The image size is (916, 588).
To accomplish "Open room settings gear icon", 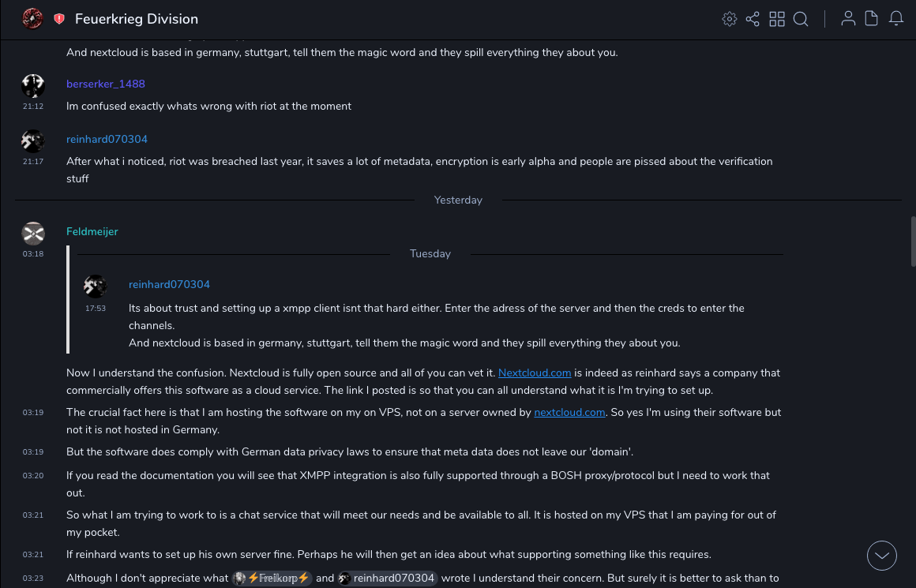I will [730, 19].
